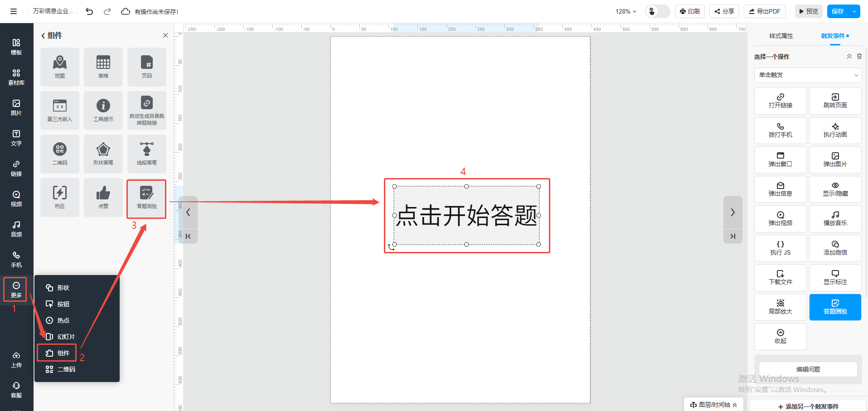Screen dimensions: 868x411
Task: Select the 热区 hotspot component
Action: click(x=60, y=197)
